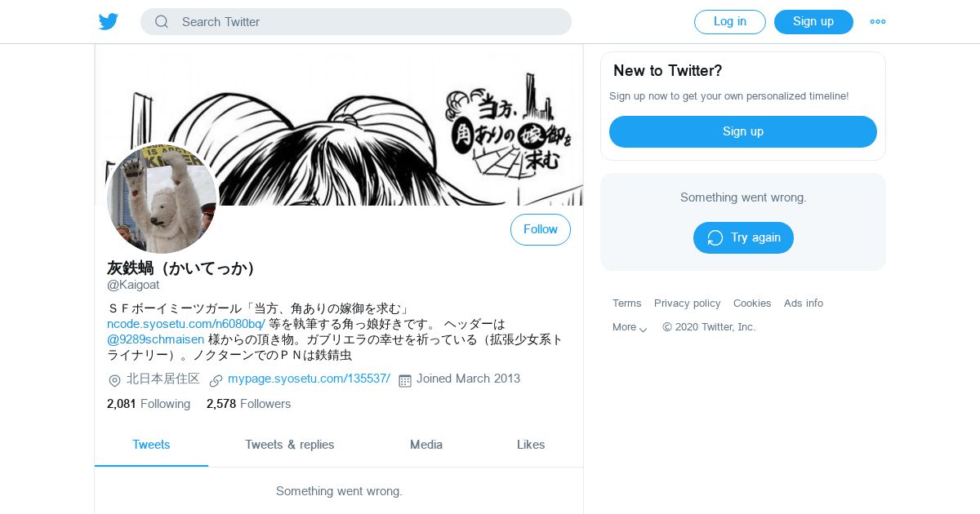Open the Media tab
This screenshot has height=514, width=980.
tap(426, 445)
